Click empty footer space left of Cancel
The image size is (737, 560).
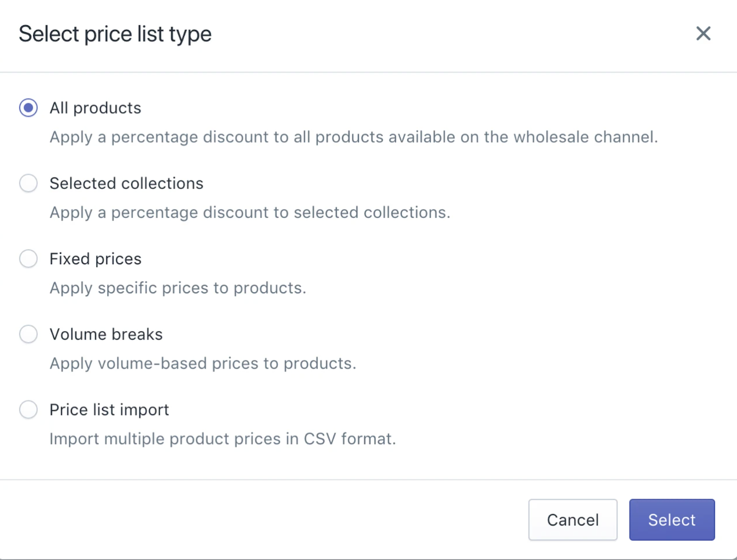pos(276,519)
